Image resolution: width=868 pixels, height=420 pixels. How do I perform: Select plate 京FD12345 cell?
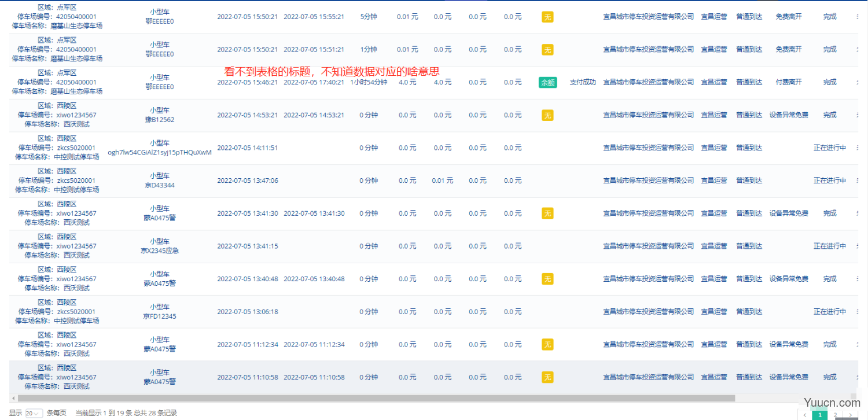point(160,316)
